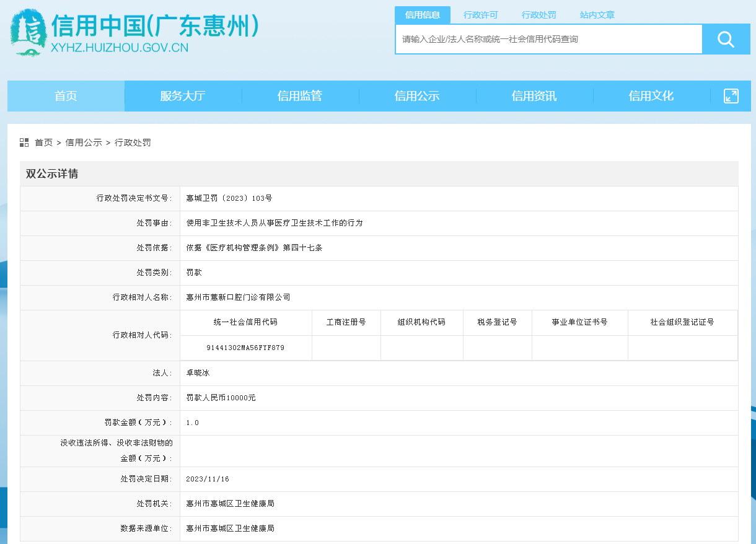Click the 数据来源单位 row label
756x544 pixels.
point(147,529)
